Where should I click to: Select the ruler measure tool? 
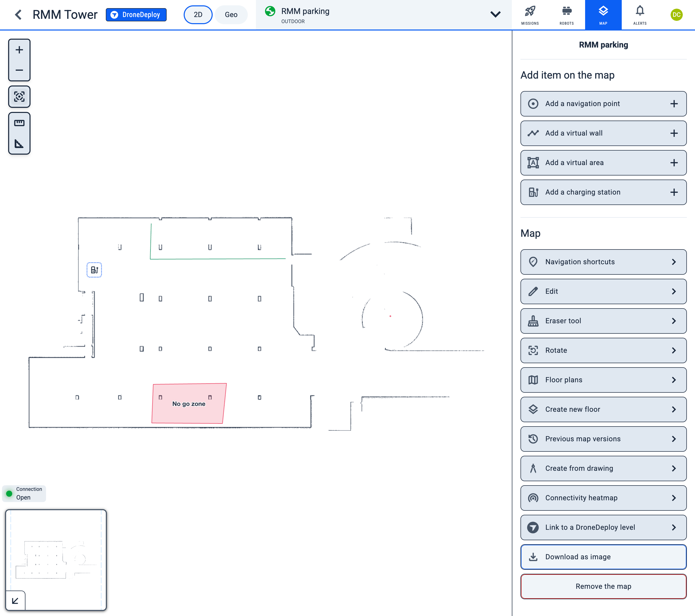click(19, 123)
